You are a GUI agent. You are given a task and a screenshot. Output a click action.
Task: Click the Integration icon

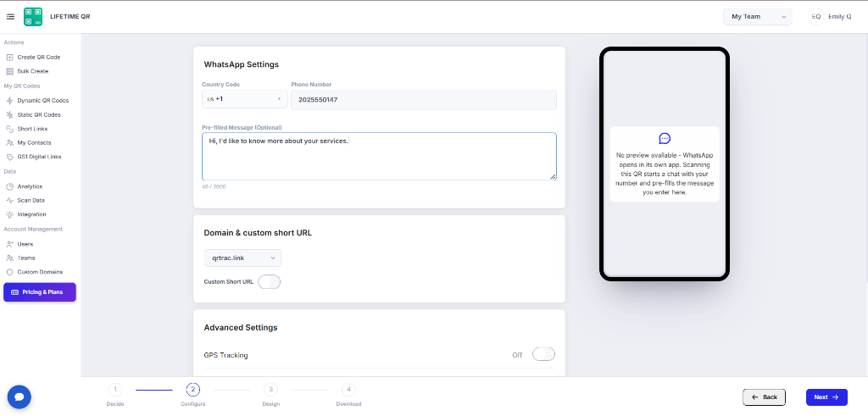pos(9,214)
